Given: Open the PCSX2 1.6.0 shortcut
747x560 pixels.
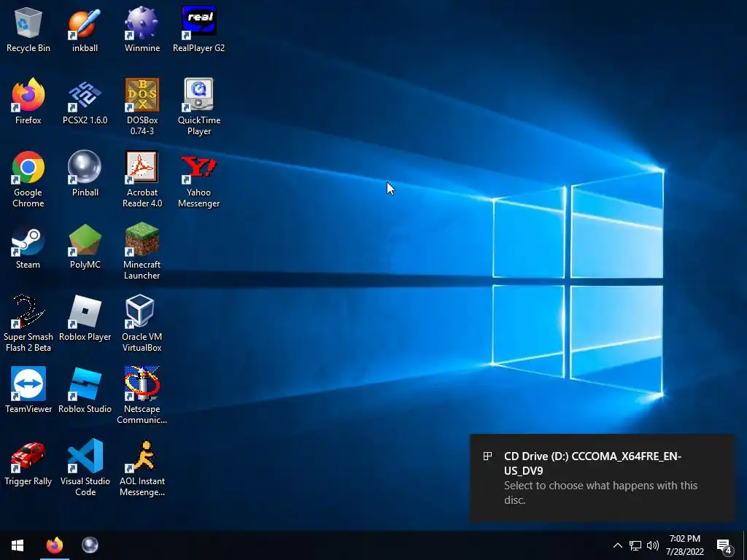Looking at the screenshot, I should [85, 101].
